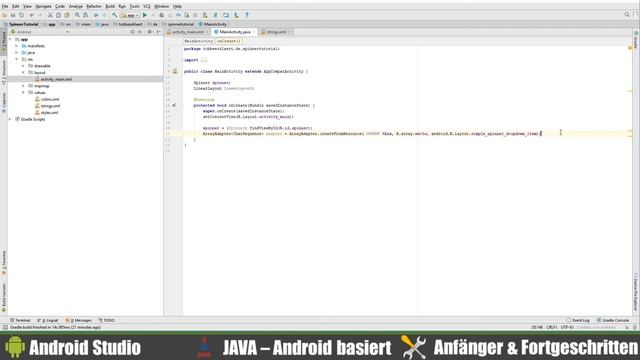
Task: Open the Build menu
Action: (110, 7)
